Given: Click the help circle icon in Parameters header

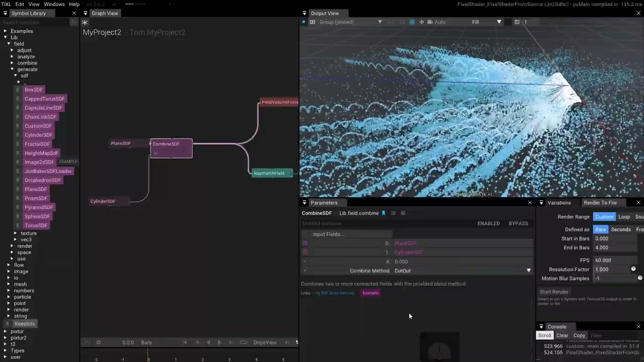Looking at the screenshot, I should [403, 213].
